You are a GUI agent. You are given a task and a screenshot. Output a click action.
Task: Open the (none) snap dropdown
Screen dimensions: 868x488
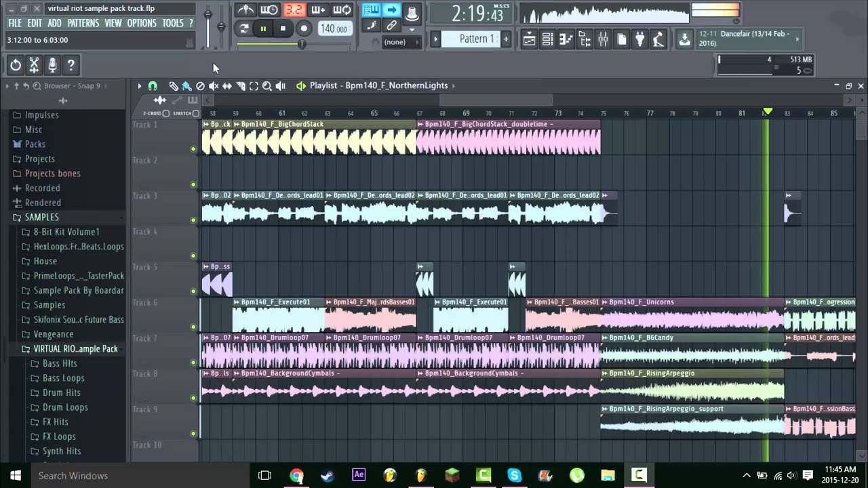(400, 42)
